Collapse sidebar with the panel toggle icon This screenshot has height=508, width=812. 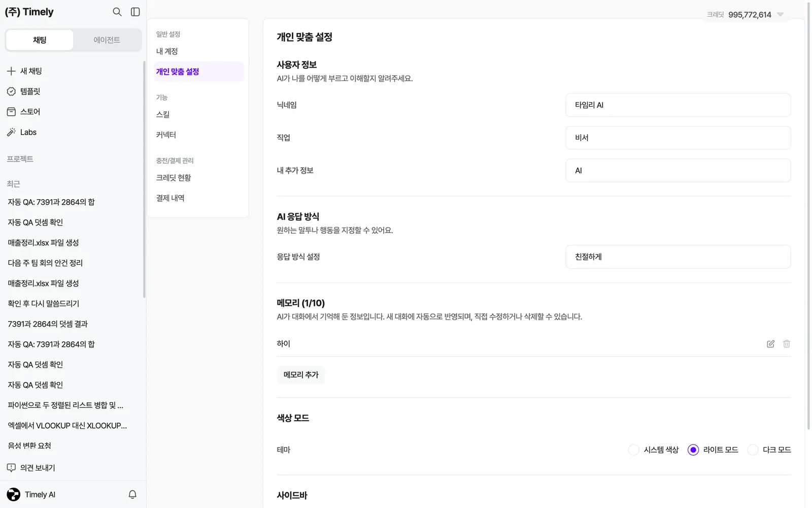(x=136, y=12)
